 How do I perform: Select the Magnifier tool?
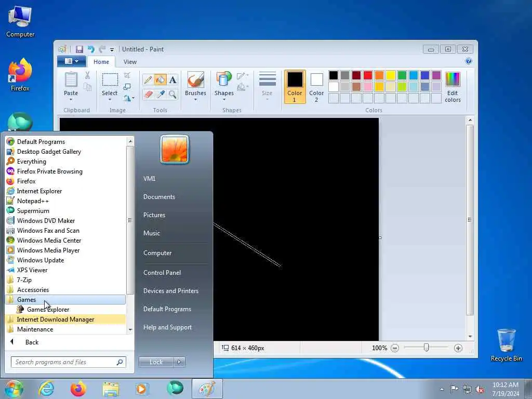172,94
